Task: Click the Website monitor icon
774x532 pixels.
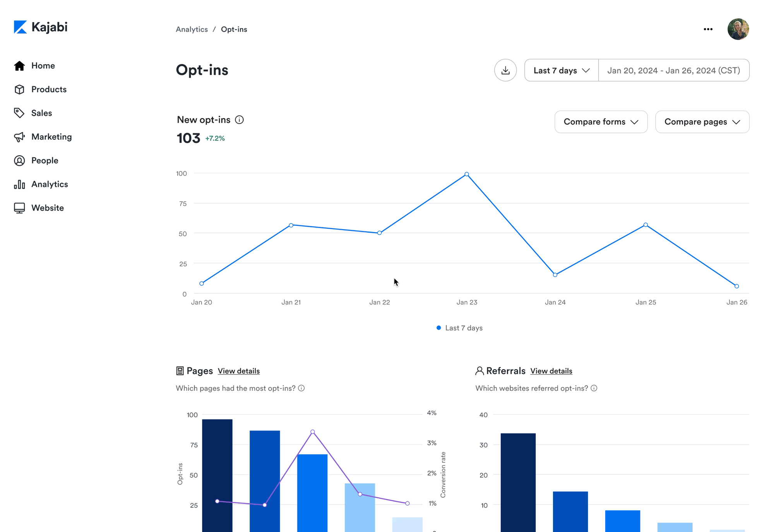Action: tap(19, 208)
